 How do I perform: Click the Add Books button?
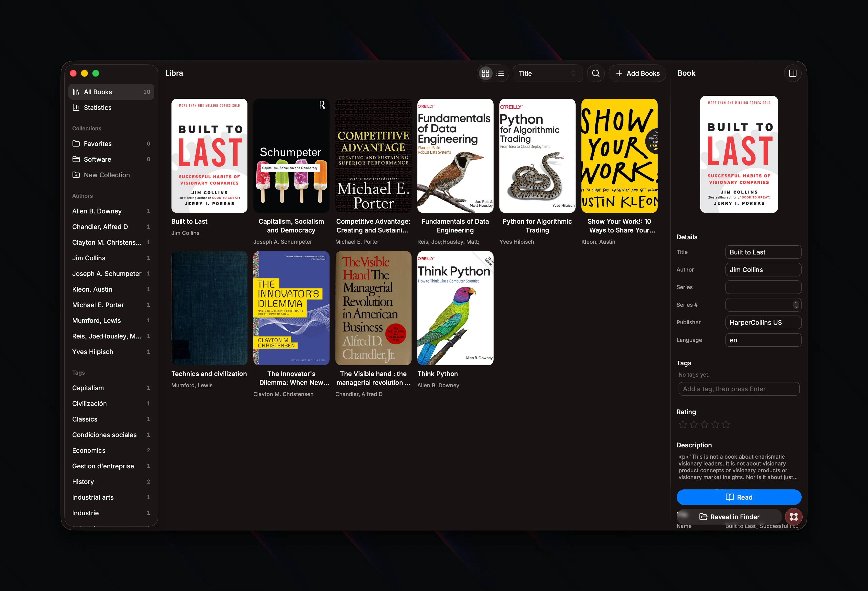[x=638, y=73]
